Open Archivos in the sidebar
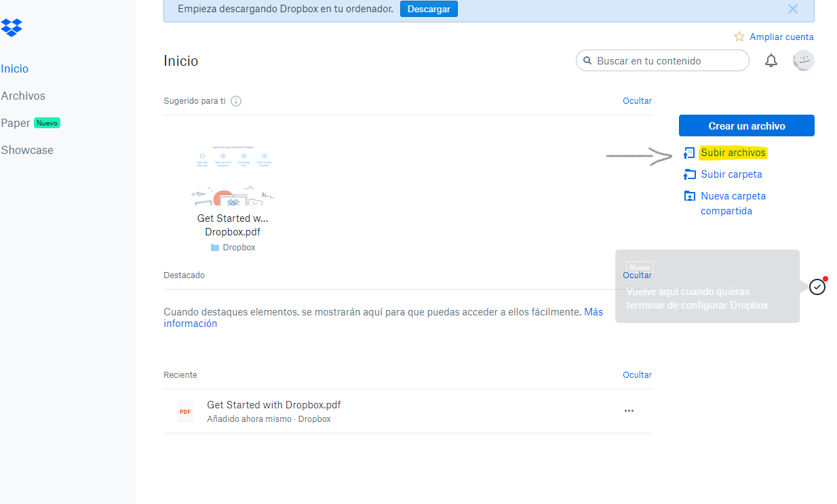This screenshot has width=837, height=504. click(x=23, y=96)
